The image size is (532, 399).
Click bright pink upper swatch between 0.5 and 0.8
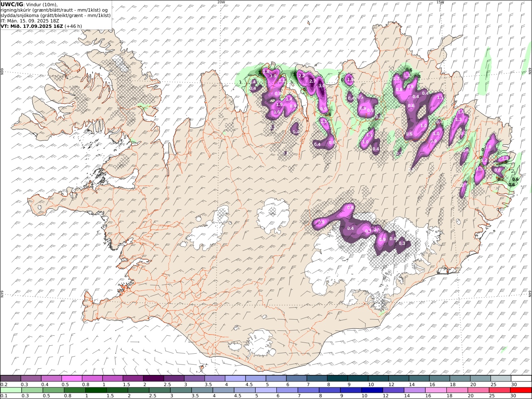click(x=71, y=379)
